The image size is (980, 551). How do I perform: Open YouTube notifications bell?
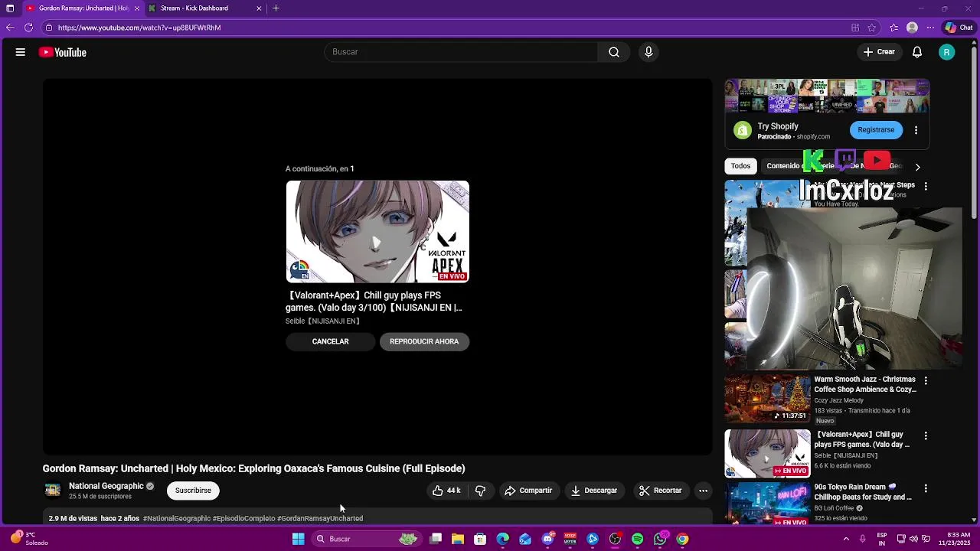tap(917, 52)
